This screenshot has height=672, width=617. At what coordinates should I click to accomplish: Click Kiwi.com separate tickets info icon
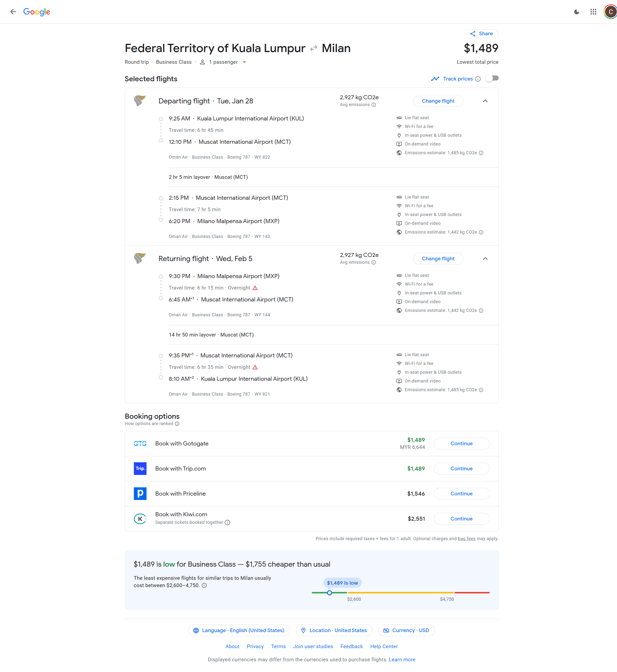pos(227,523)
